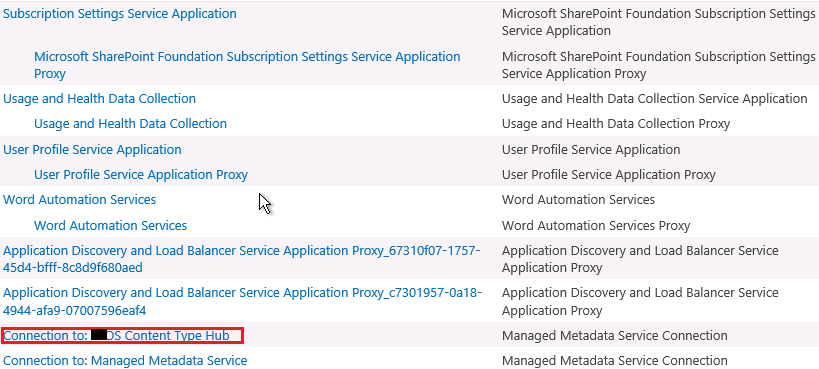The width and height of the screenshot is (819, 369).
Task: Select type text 'User Profile Service Application'
Action: tap(591, 149)
